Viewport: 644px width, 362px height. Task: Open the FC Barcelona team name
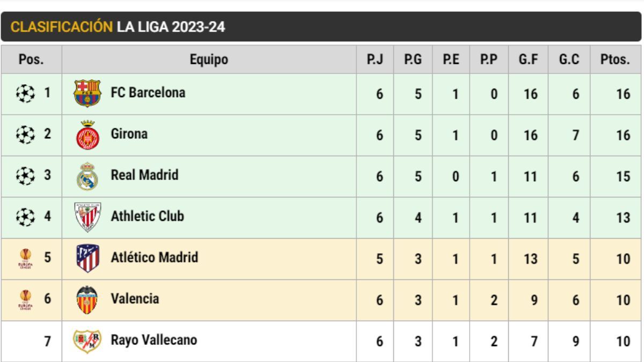coord(148,93)
